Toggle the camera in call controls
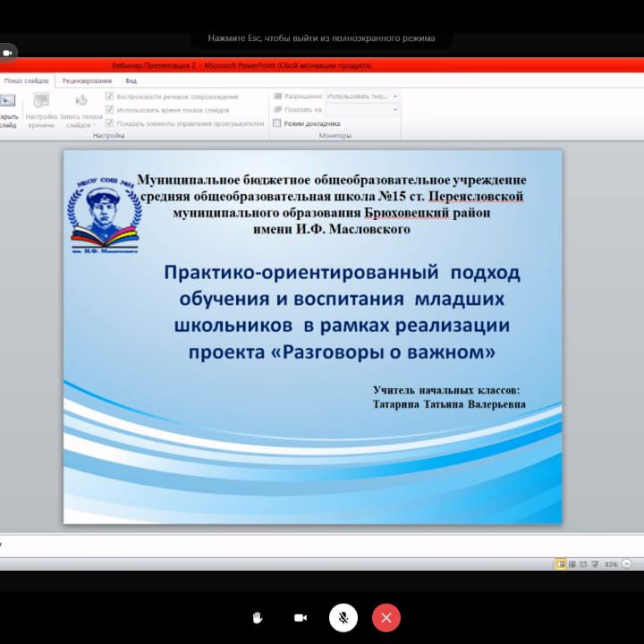The height and width of the screenshot is (644, 644). (301, 617)
